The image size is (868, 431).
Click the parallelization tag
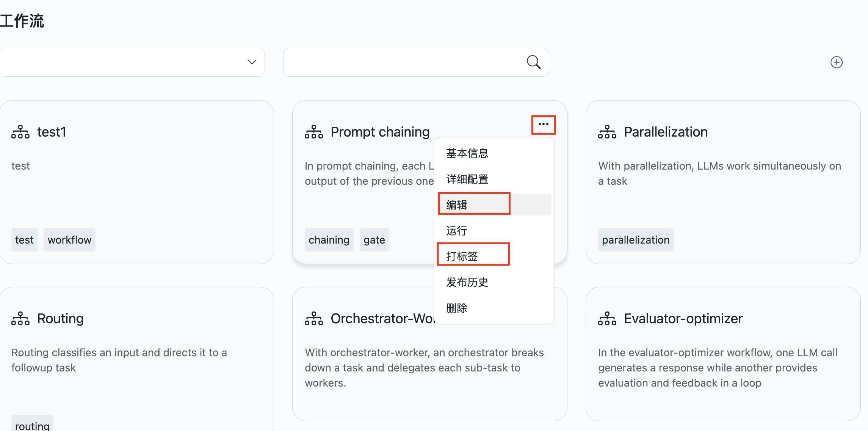coord(635,240)
